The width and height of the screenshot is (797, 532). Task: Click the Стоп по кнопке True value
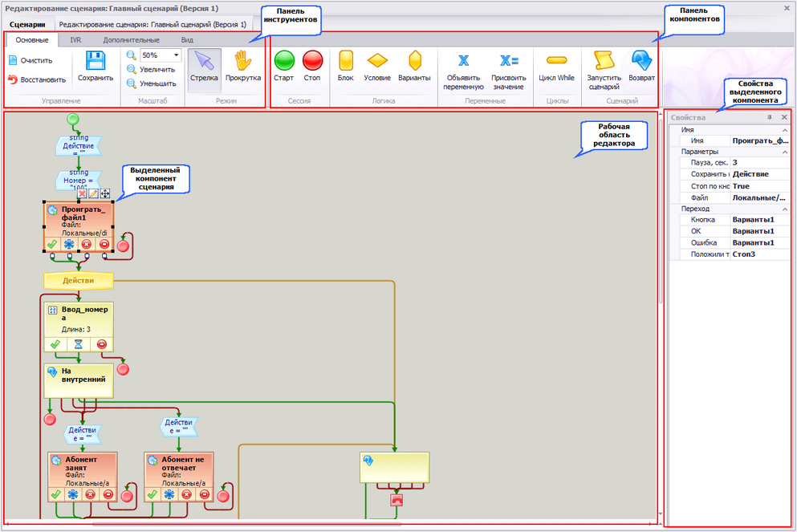760,186
